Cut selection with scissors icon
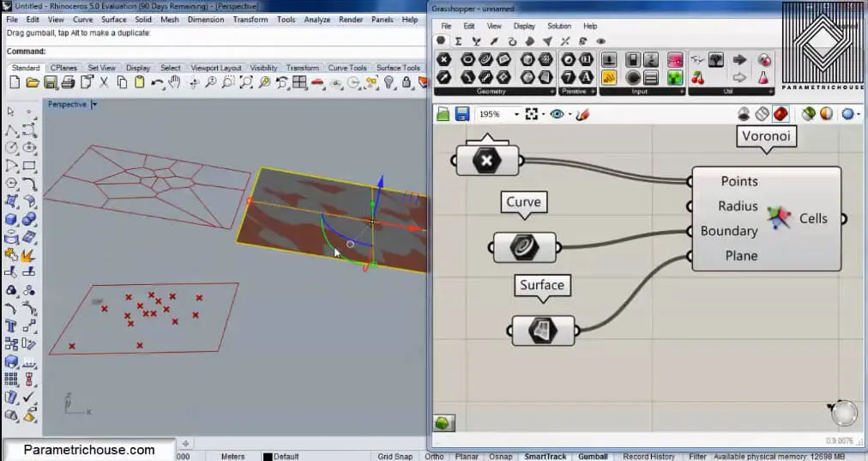Image resolution: width=868 pixels, height=461 pixels. (x=104, y=82)
